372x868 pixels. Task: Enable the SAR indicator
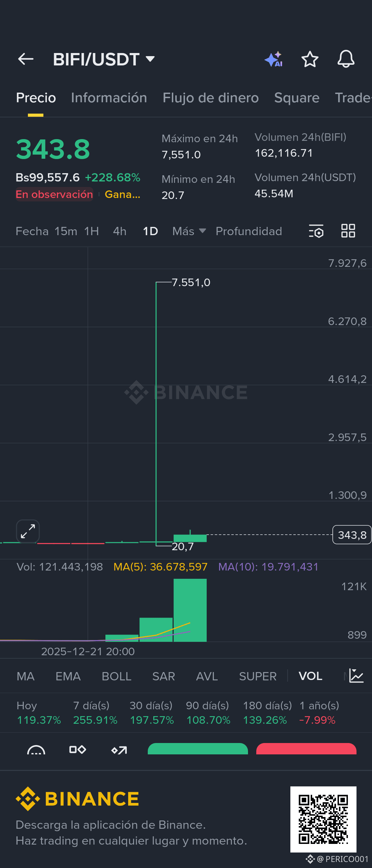[164, 676]
